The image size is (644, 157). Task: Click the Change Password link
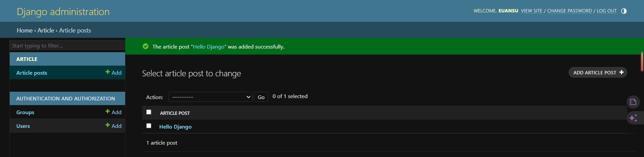[569, 11]
